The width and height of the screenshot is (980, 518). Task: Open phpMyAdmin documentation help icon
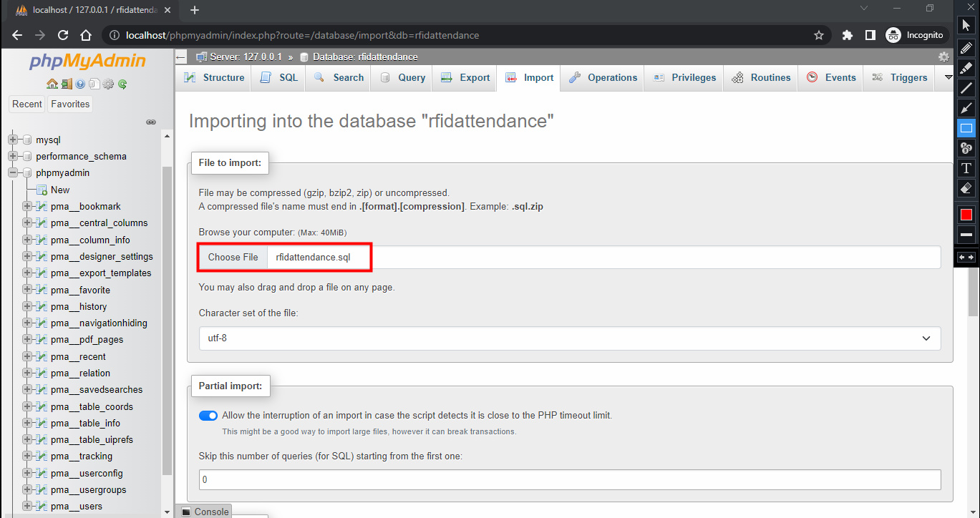pos(80,84)
